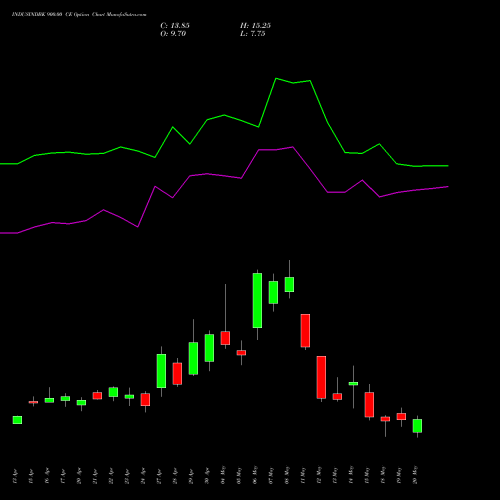Select the red 24 Apr candlestick
The width and height of the screenshot is (500, 500).
[x=145, y=400]
